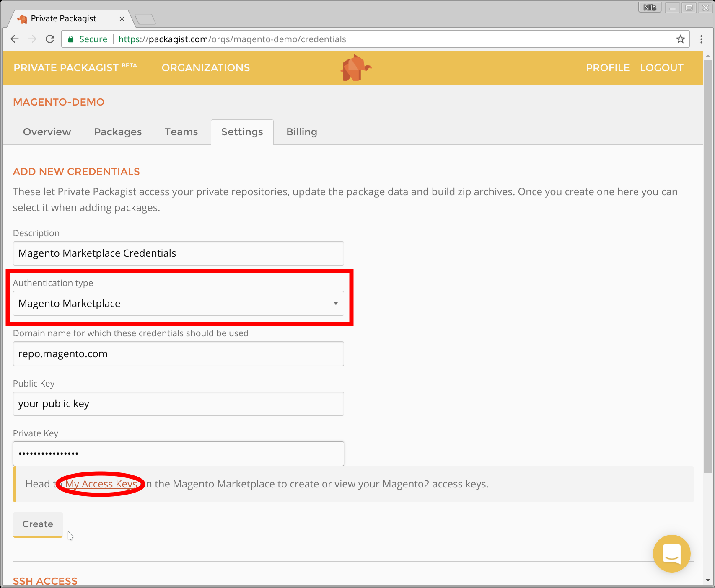The width and height of the screenshot is (715, 588).
Task: Open the Chrome three-dot menu
Action: pyautogui.click(x=701, y=39)
